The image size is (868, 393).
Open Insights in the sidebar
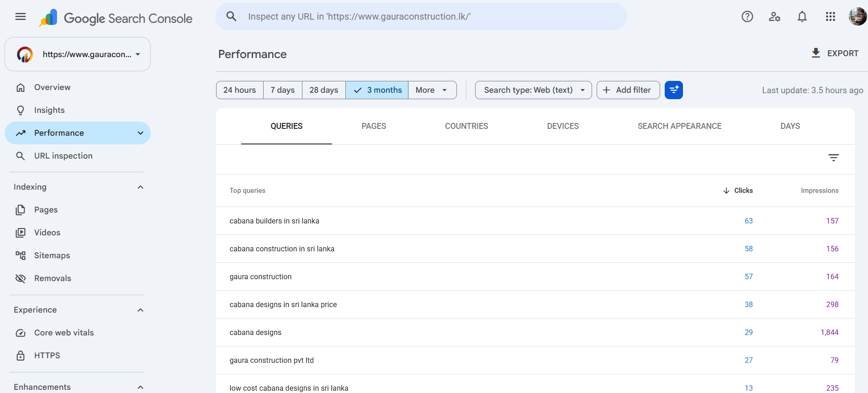[78, 110]
